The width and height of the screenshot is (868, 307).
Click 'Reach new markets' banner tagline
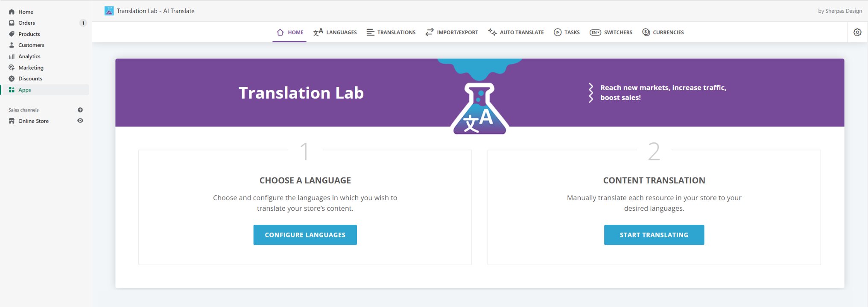click(663, 92)
